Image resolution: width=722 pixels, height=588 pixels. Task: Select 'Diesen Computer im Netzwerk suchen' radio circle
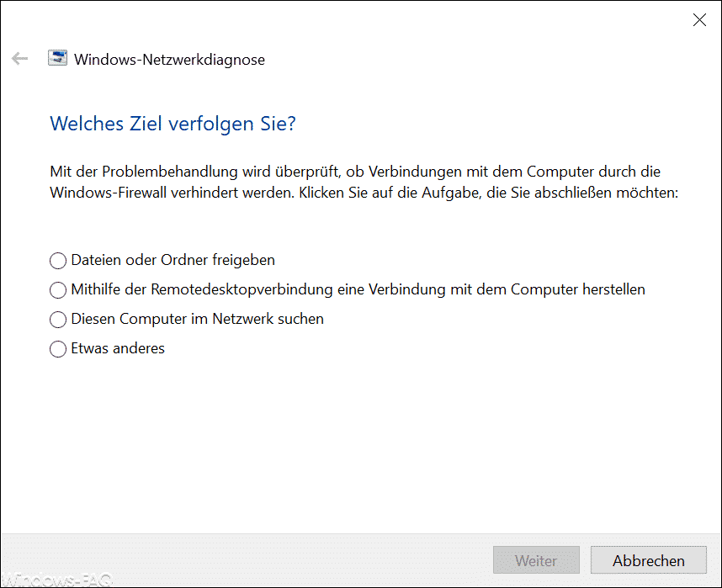point(58,320)
